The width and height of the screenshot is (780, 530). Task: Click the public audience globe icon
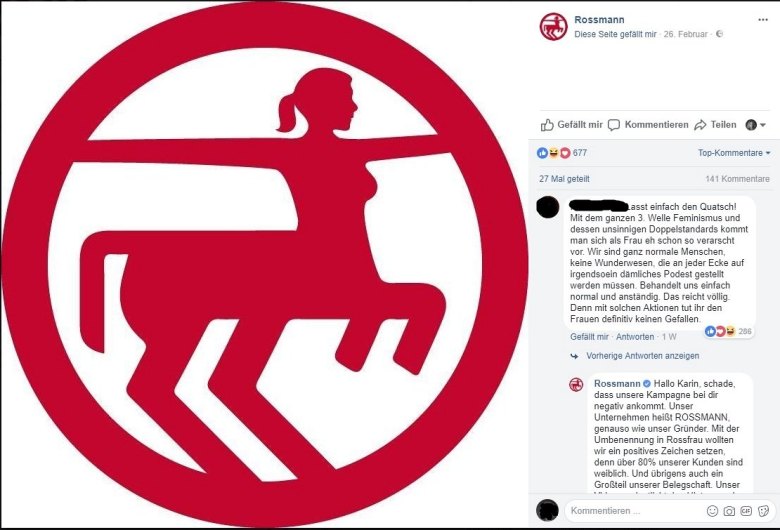[x=719, y=34]
